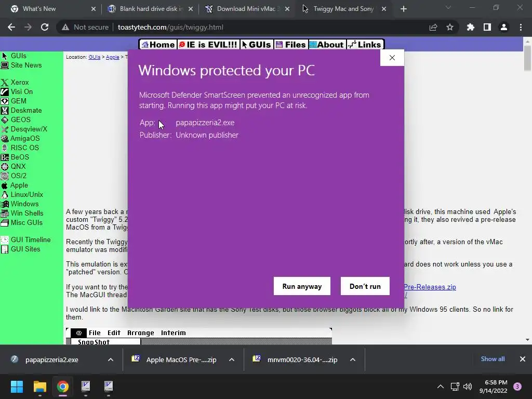Screen dimensions: 532x399
Task: Open the Extensions puzzle icon
Action: 471,27
